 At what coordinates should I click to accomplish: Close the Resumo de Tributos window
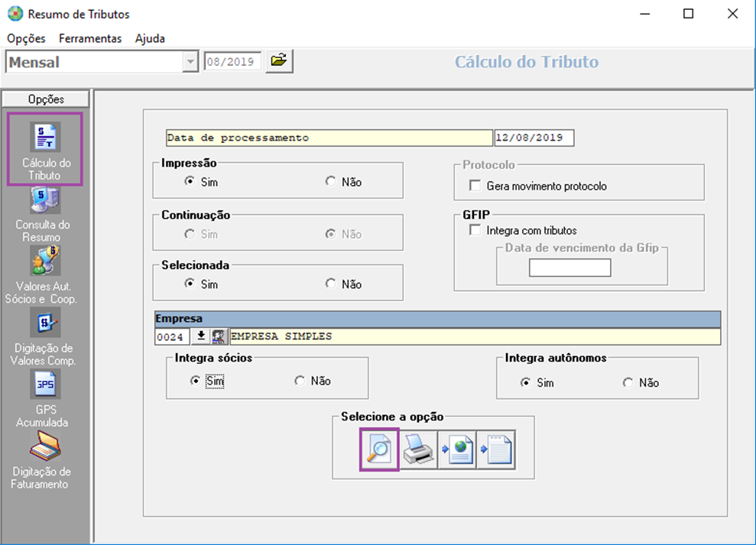pos(732,14)
